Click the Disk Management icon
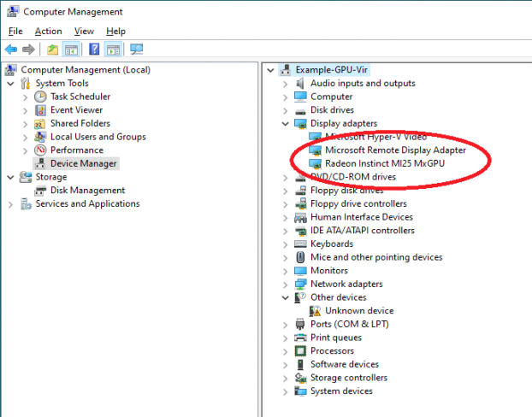Viewport: 532px width, 417px height. pos(40,191)
